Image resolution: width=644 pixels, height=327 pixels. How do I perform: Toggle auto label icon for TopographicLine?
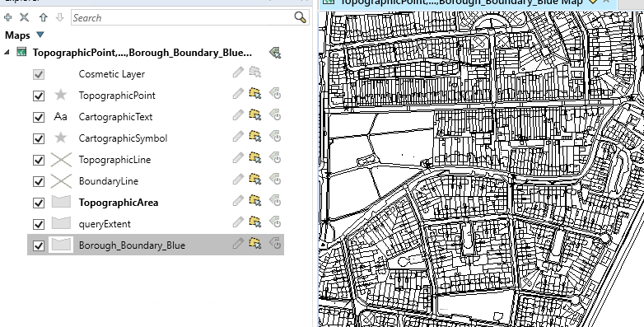point(275,158)
